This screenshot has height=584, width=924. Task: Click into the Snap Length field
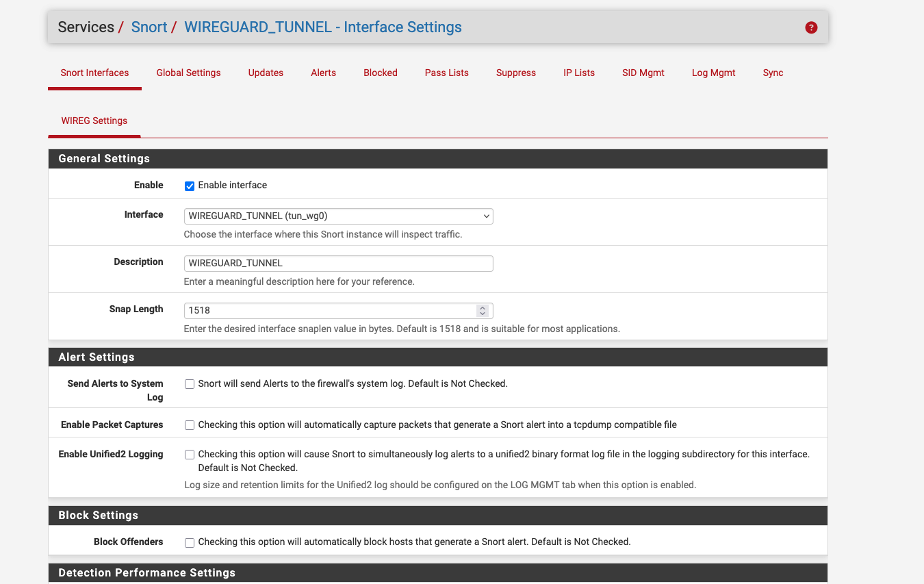(329, 311)
